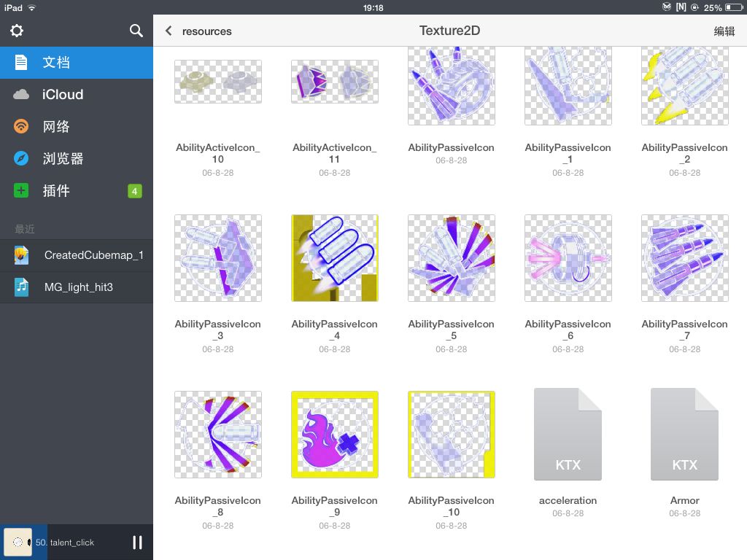Tap the battery indicator in status bar

734,7
